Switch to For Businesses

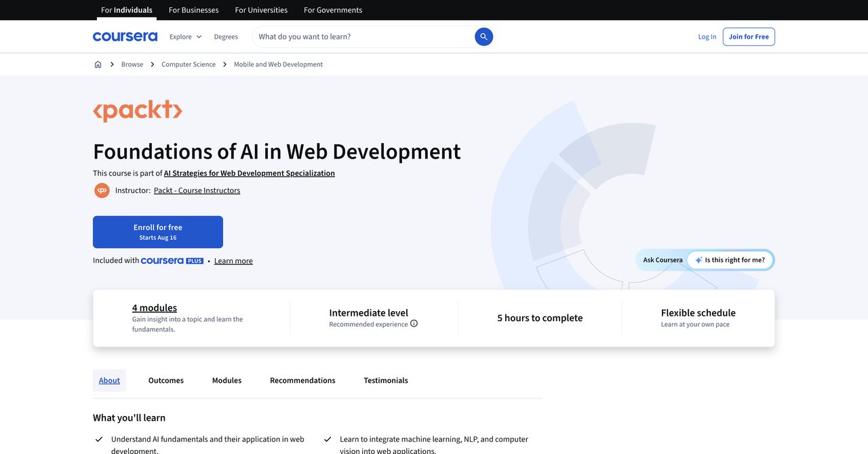coord(193,10)
